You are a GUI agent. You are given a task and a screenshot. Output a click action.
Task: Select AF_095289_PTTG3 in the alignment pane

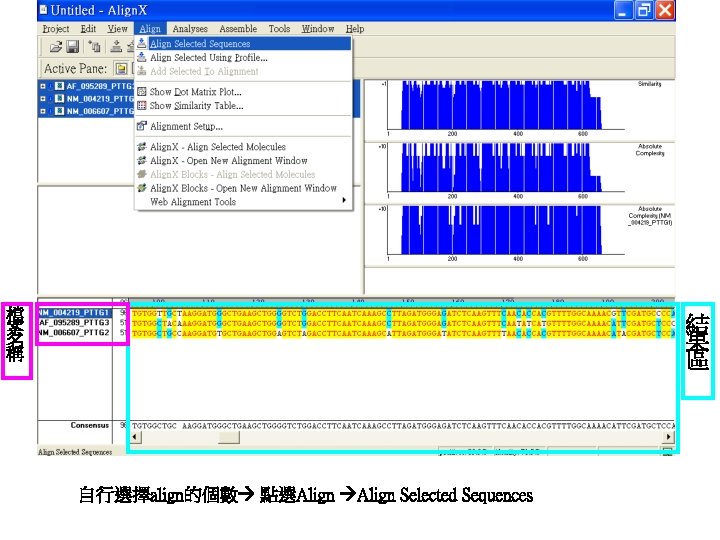coord(75,322)
